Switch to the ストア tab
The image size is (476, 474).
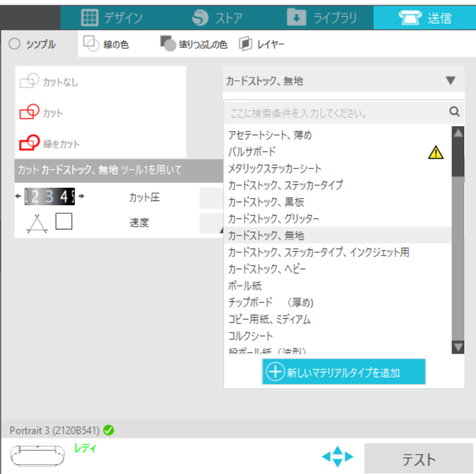coord(218,18)
